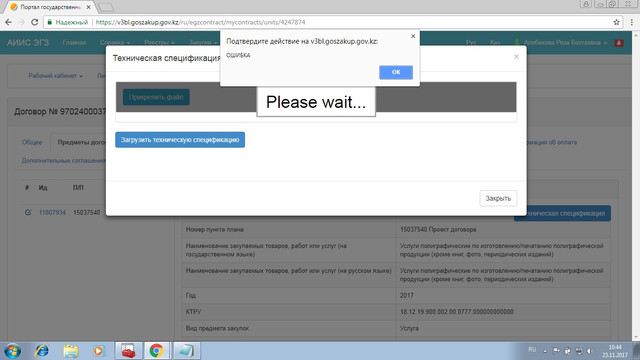Open the 11807934 id link
This screenshot has height=360, width=640.
[52, 213]
